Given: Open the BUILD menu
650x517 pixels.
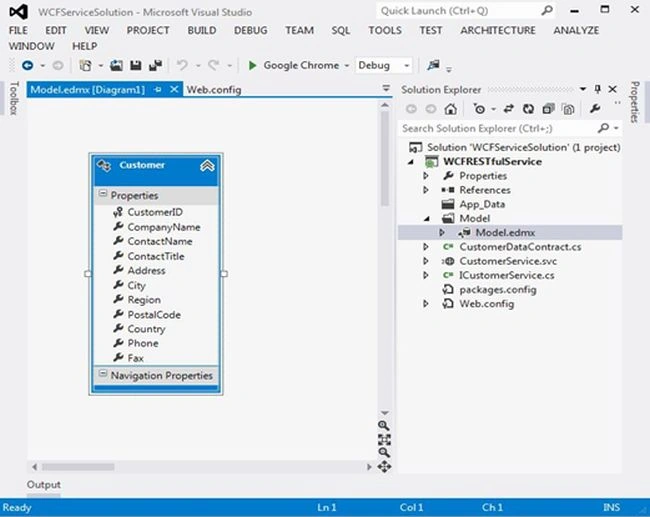Looking at the screenshot, I should (x=201, y=30).
